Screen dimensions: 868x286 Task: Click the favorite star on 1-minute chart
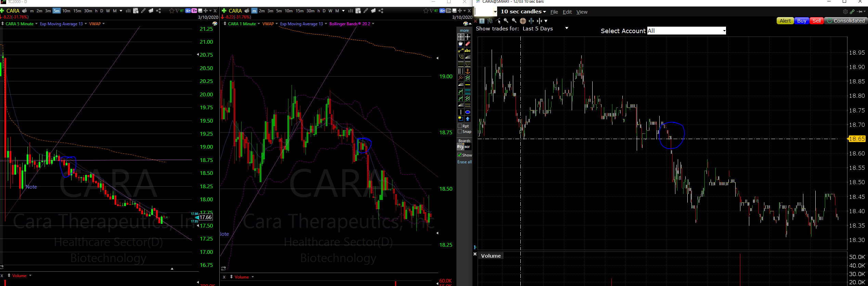[426, 11]
